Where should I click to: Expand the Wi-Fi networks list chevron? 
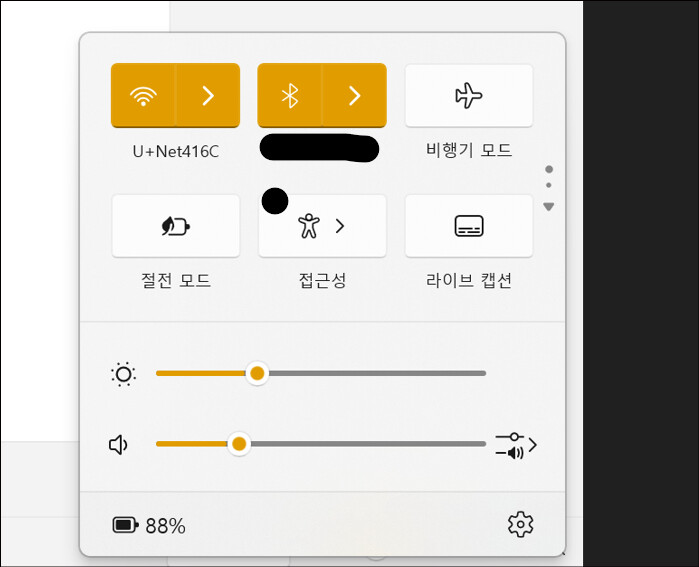click(208, 95)
